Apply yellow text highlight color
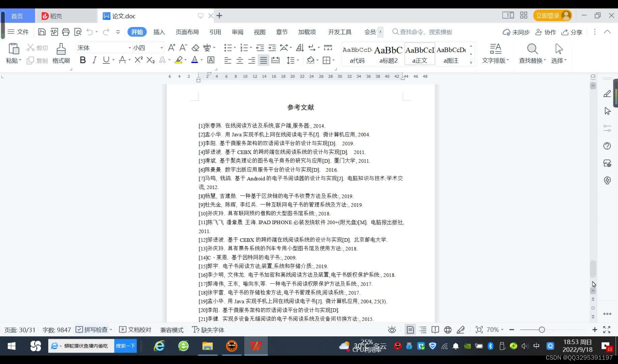The width and height of the screenshot is (618, 364). 179,60
